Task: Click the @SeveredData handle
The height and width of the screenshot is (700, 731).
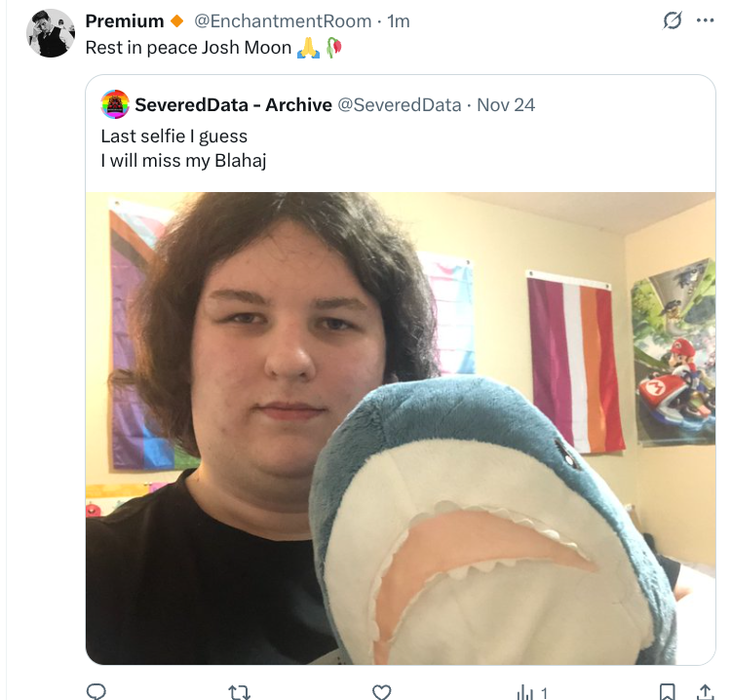Action: tap(399, 104)
